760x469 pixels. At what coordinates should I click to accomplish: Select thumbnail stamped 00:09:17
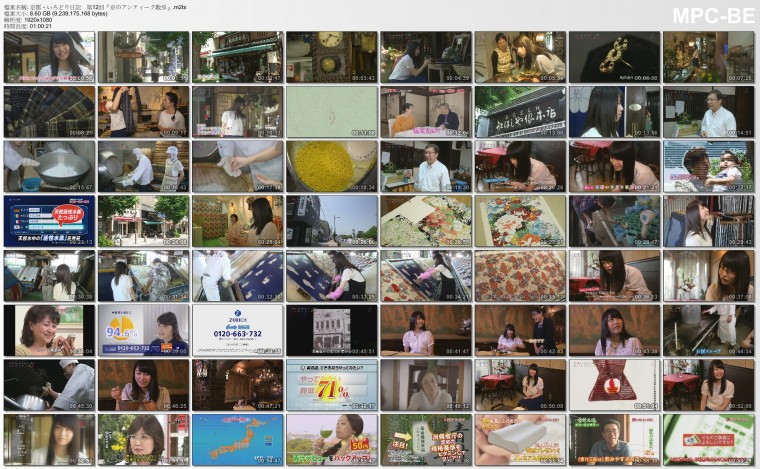click(143, 112)
